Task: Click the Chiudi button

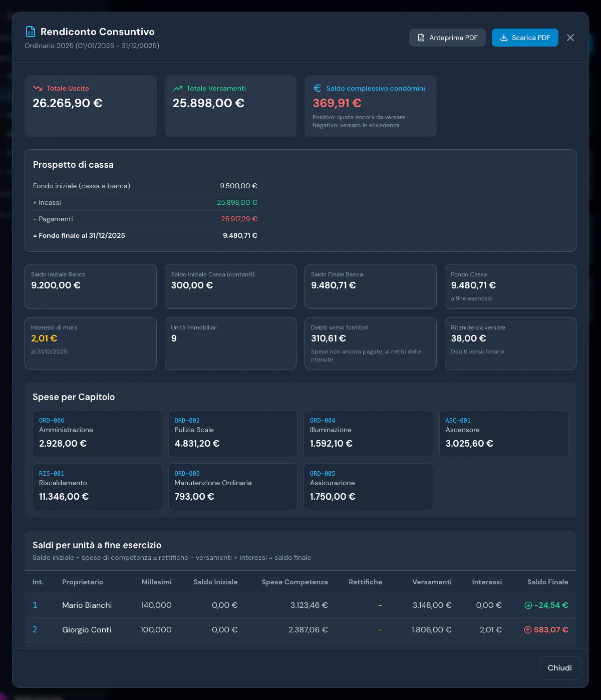Action: (559, 668)
